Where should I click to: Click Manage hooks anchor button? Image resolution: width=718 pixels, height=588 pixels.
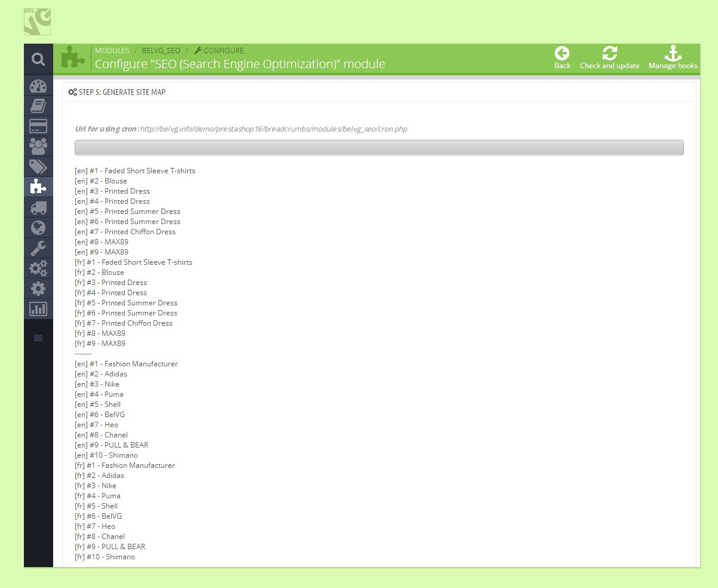click(x=673, y=58)
